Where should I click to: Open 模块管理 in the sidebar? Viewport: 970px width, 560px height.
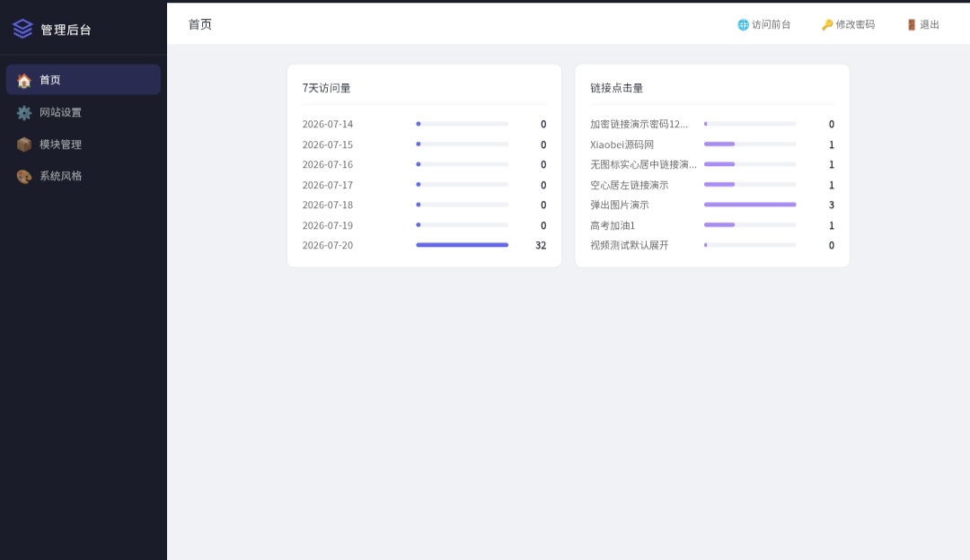[84, 144]
